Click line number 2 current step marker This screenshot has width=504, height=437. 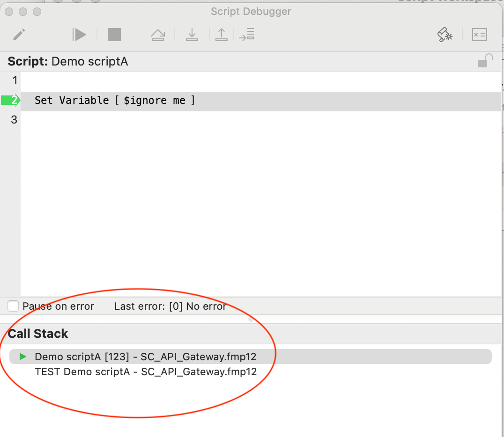coord(11,100)
